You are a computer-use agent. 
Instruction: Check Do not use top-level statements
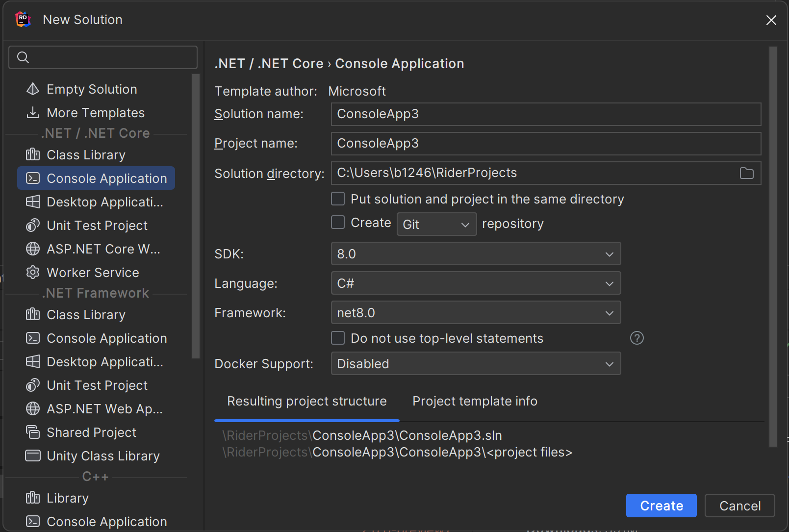click(338, 338)
